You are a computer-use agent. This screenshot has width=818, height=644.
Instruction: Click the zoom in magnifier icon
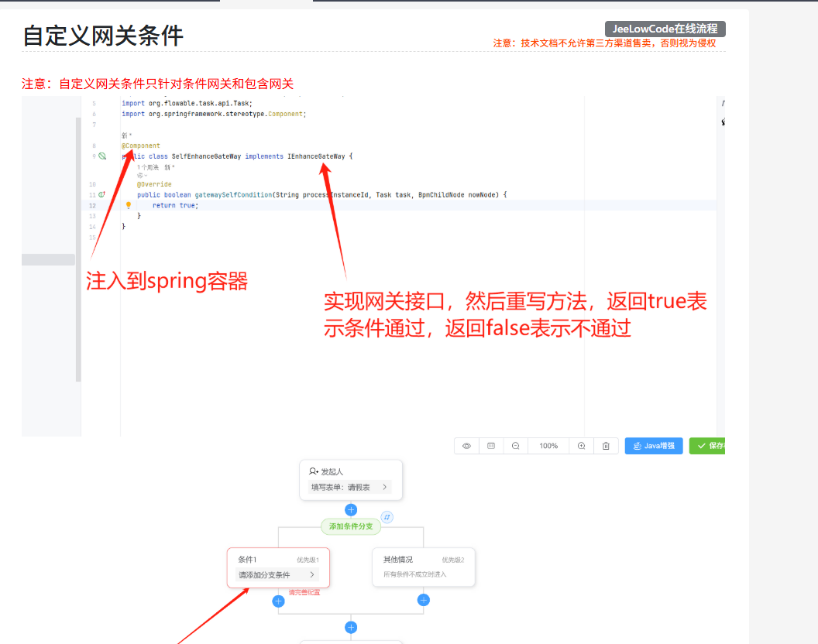tap(581, 446)
